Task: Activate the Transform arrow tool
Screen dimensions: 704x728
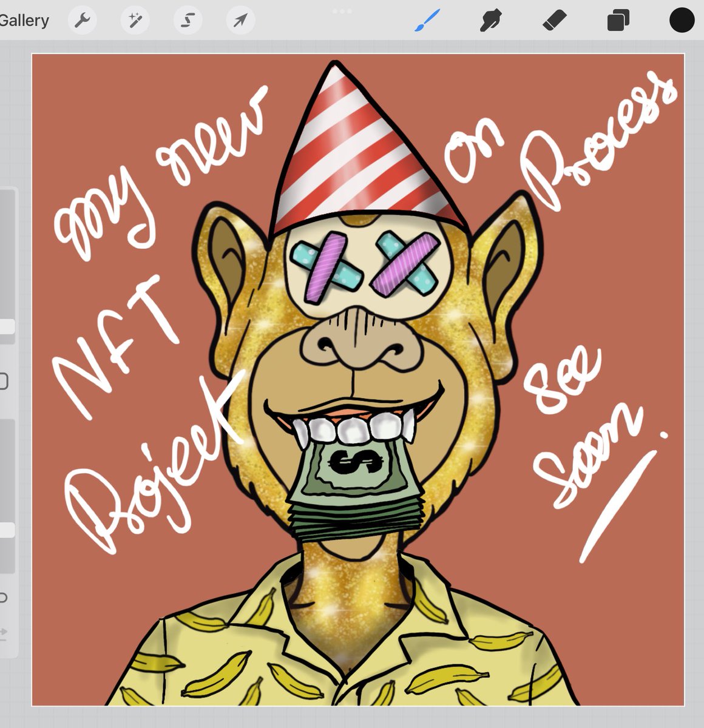Action: click(x=241, y=21)
